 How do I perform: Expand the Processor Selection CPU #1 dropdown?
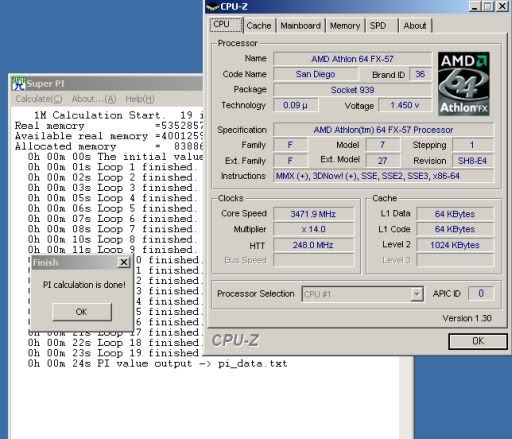416,294
